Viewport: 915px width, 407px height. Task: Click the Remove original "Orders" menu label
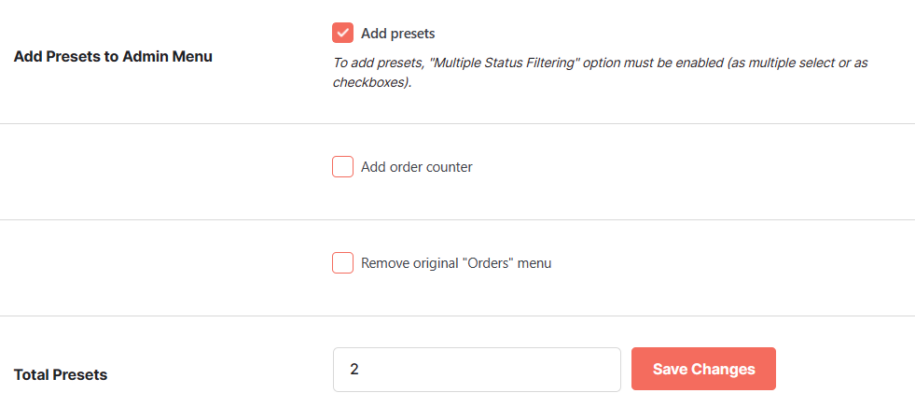pyautogui.click(x=456, y=263)
